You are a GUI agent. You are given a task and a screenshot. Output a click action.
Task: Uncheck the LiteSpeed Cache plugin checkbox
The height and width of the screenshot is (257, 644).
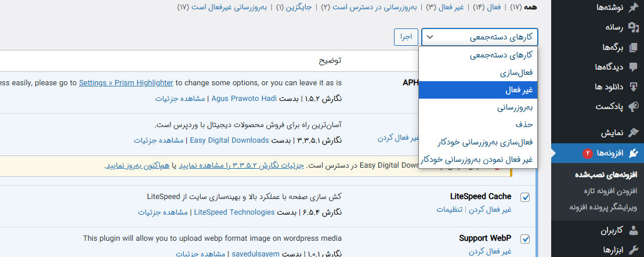[x=525, y=197]
